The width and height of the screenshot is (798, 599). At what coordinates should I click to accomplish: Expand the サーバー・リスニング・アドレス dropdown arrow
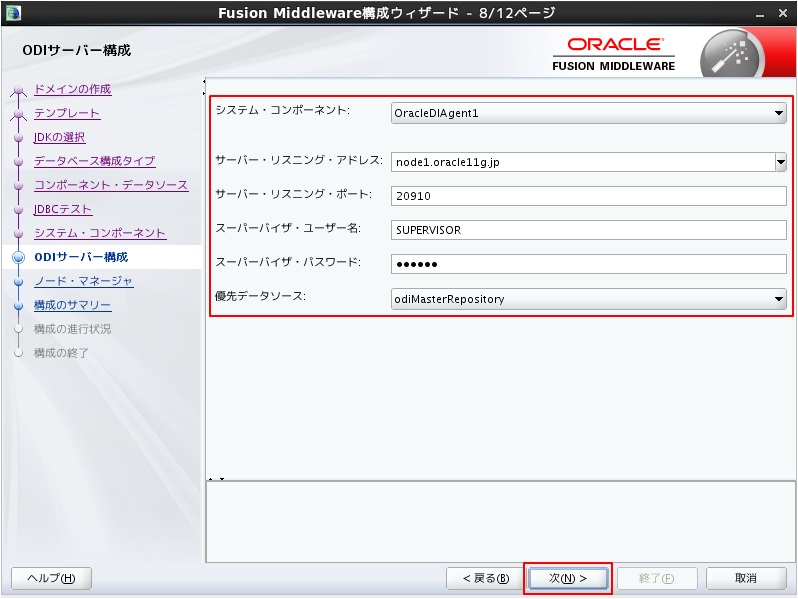pyautogui.click(x=781, y=162)
